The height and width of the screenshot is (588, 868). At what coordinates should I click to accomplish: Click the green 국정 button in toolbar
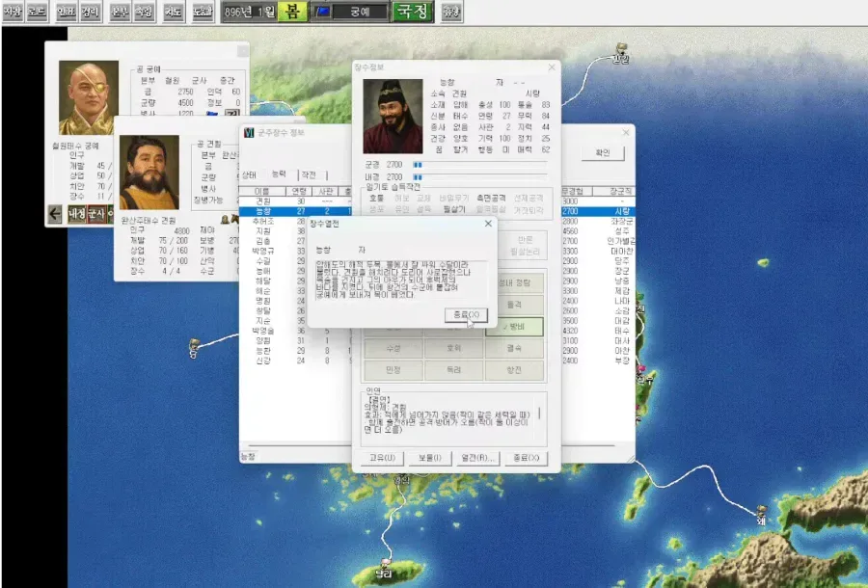pyautogui.click(x=413, y=12)
